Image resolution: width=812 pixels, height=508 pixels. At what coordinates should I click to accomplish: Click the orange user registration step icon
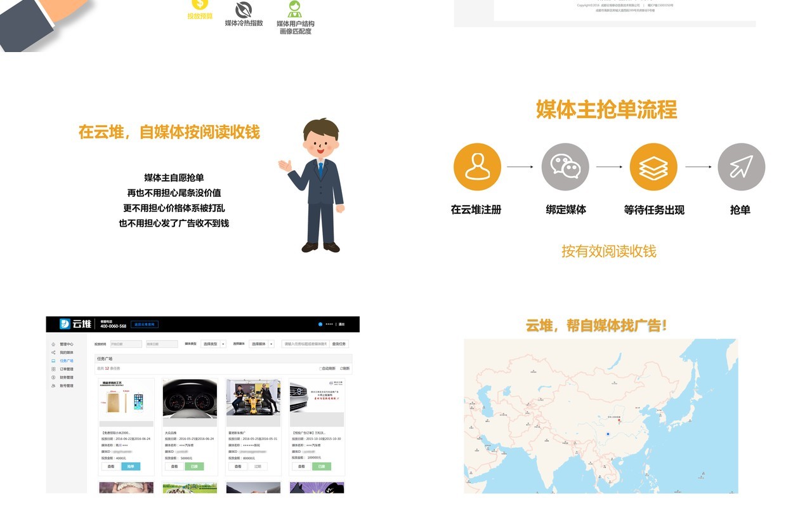[x=477, y=167]
